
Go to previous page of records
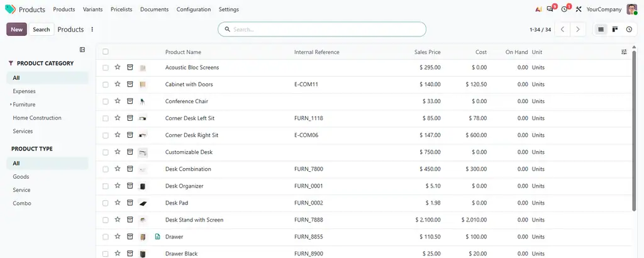(x=563, y=29)
